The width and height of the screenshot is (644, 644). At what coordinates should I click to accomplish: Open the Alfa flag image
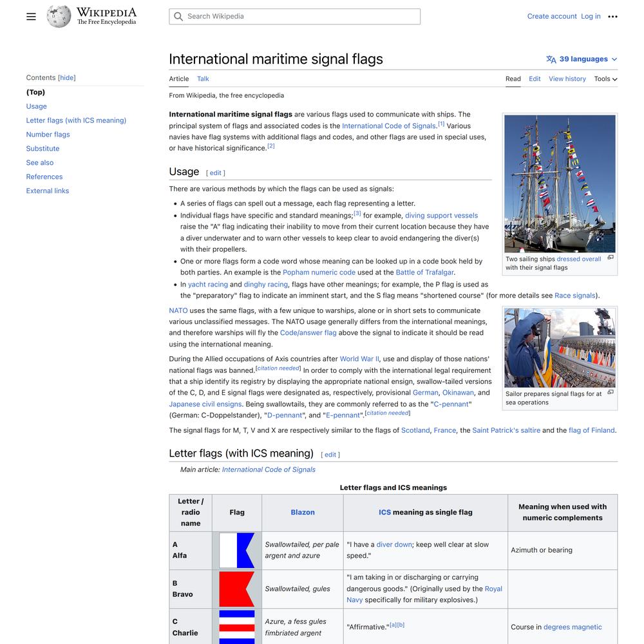[x=236, y=551]
